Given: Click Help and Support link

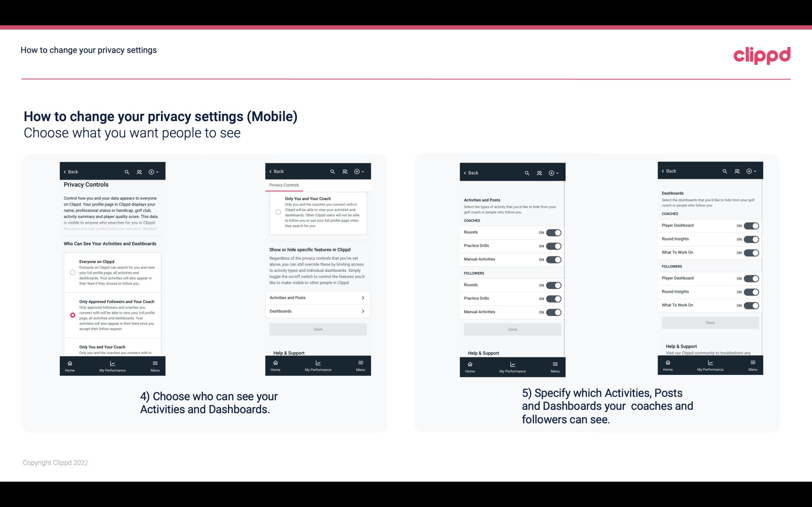Looking at the screenshot, I should pyautogui.click(x=291, y=353).
